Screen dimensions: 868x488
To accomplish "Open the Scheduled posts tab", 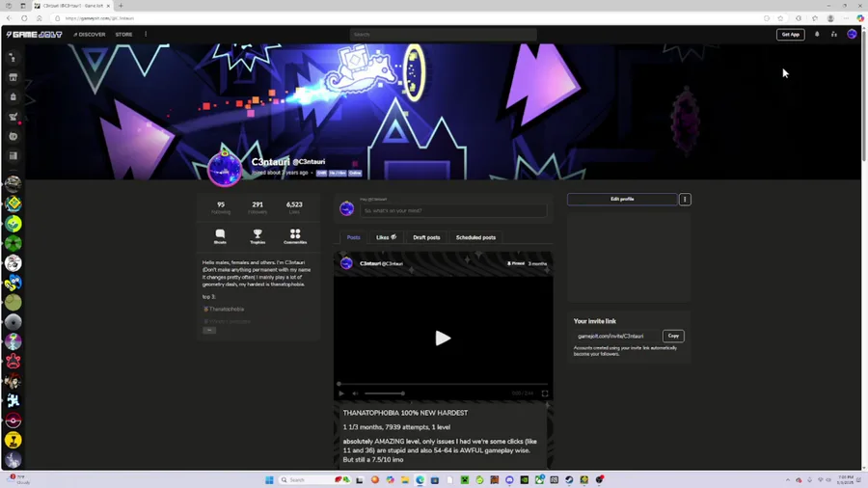I will 475,237.
